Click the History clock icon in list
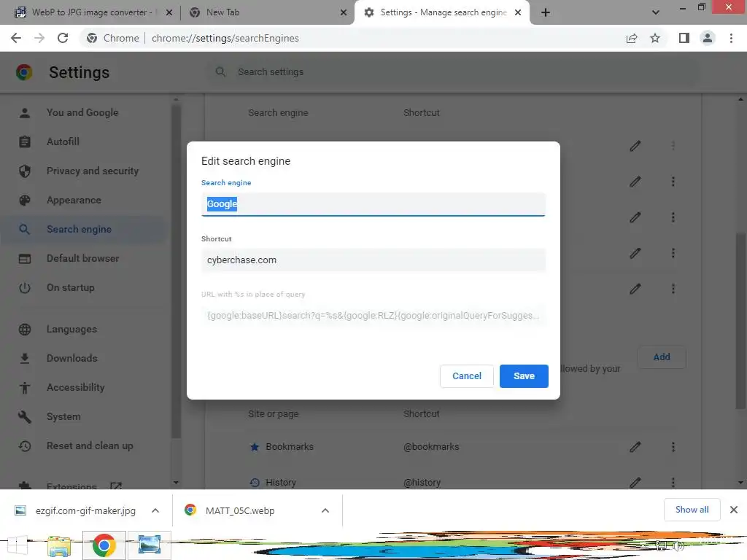 click(x=255, y=483)
